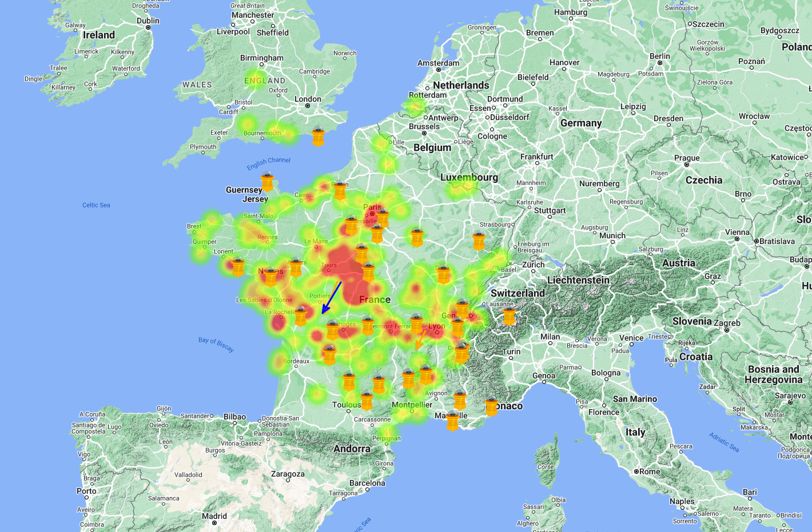Screen dimensions: 812x532
Task: Select the beehive marker east of Bordeaux
Action: tap(329, 355)
